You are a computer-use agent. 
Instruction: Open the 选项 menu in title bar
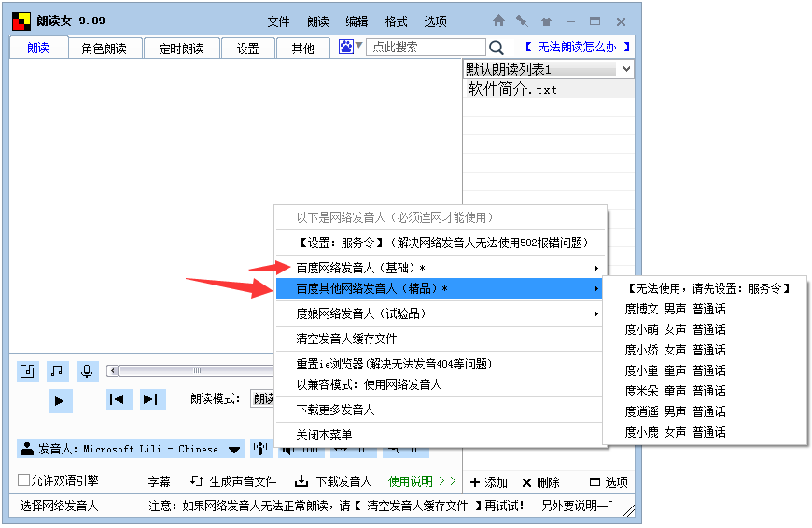coord(436,21)
